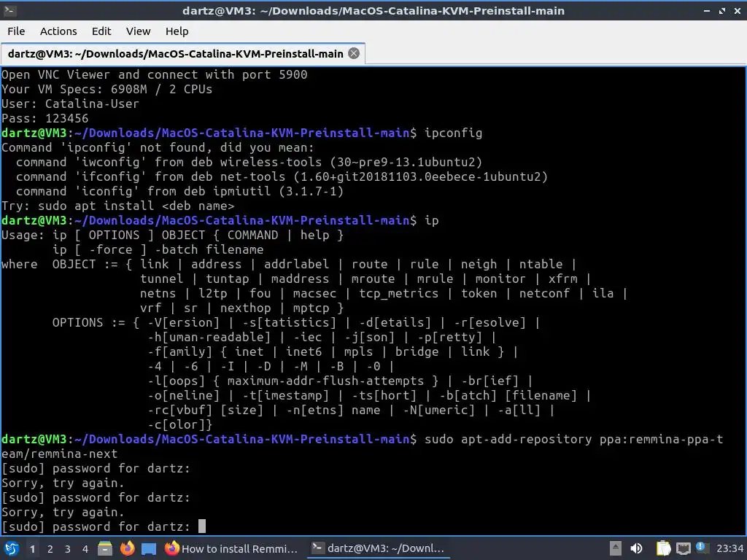Screen dimensions: 747x560
Task: Launch file manager from panel
Action: point(105,548)
